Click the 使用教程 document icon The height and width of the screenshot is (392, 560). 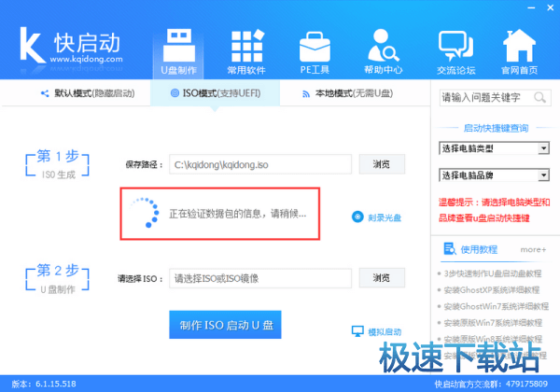pos(450,249)
